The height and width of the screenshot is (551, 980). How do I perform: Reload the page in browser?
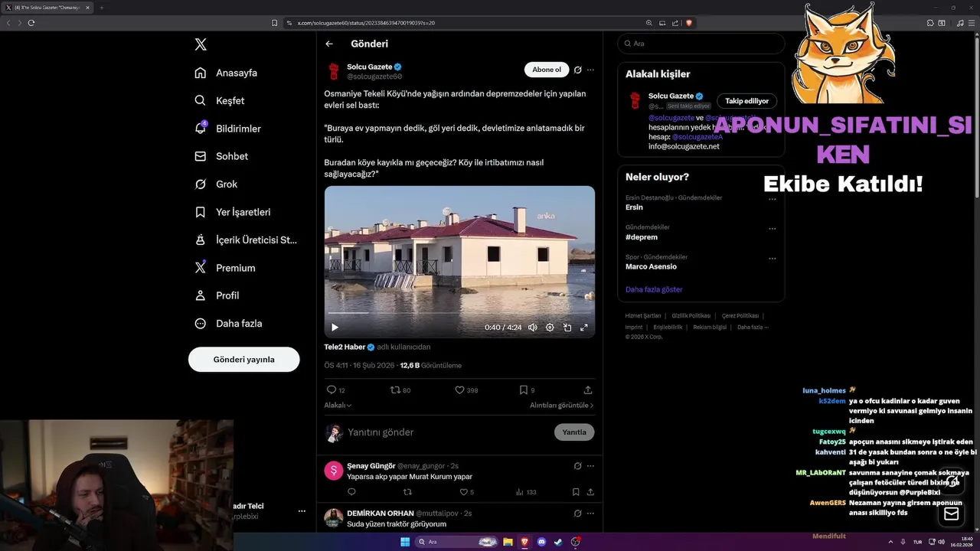click(31, 23)
